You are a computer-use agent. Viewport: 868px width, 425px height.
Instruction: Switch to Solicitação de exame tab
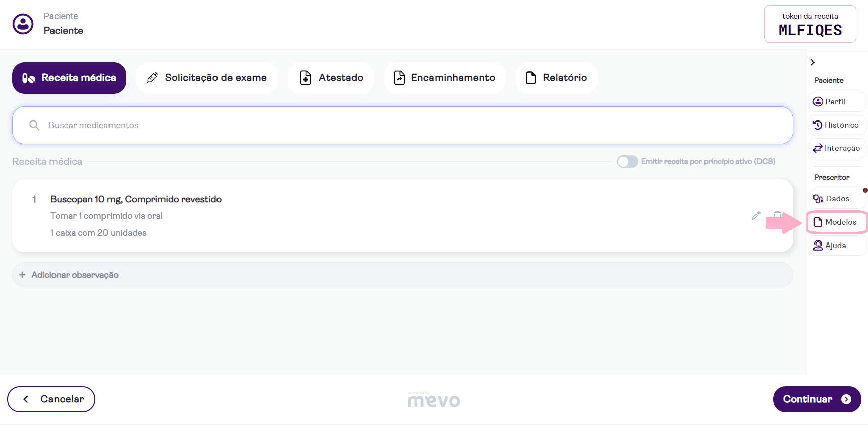(x=206, y=78)
